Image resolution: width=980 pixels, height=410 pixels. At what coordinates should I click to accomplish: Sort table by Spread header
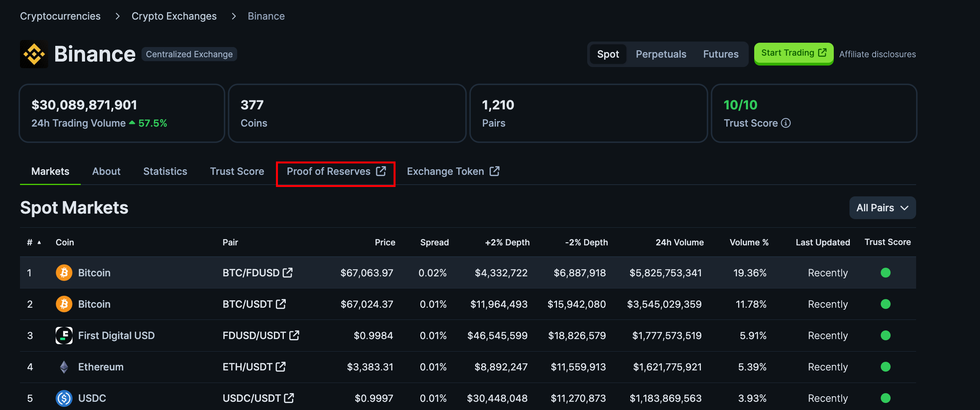[x=434, y=242]
